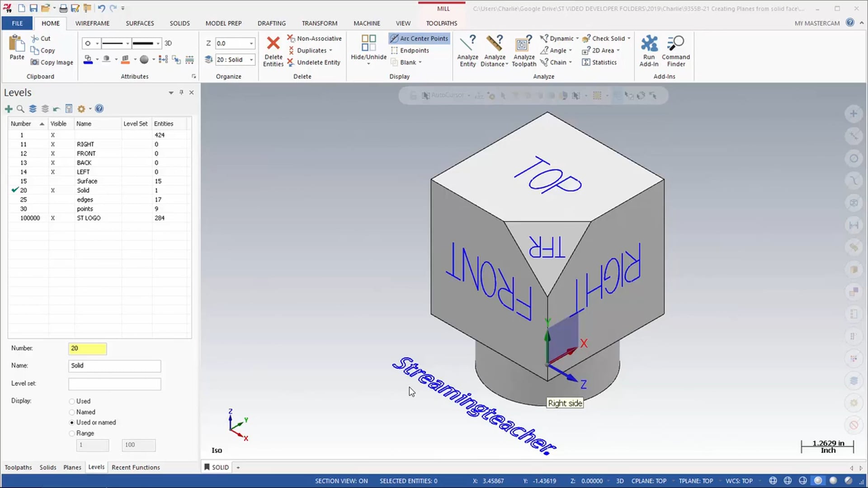Enable the Used or named display radio button
The height and width of the screenshot is (488, 868).
point(72,422)
